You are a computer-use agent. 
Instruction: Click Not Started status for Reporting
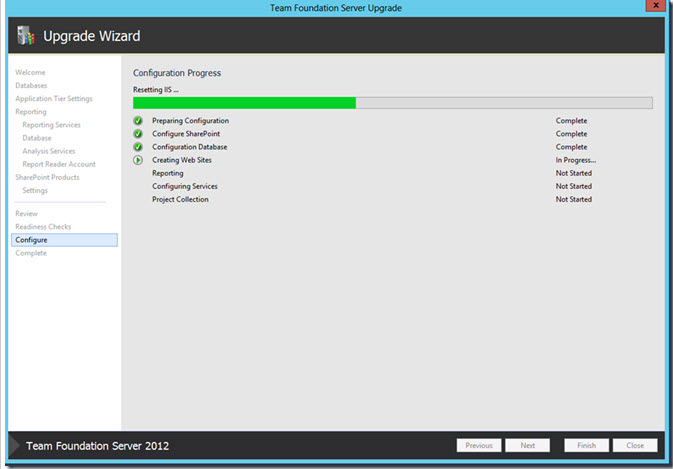click(x=574, y=173)
